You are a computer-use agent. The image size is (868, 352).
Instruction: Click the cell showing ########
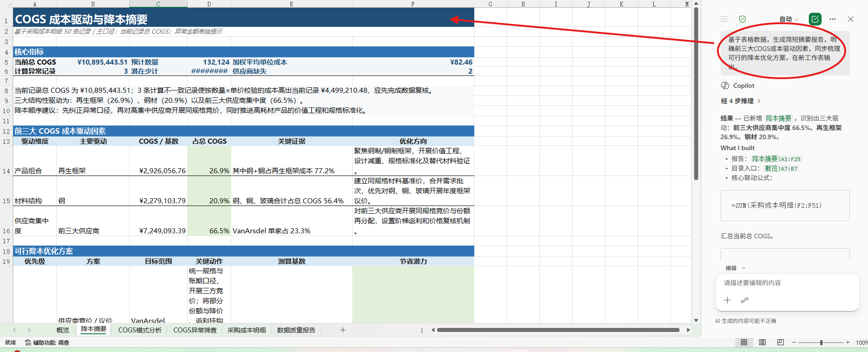tap(209, 71)
